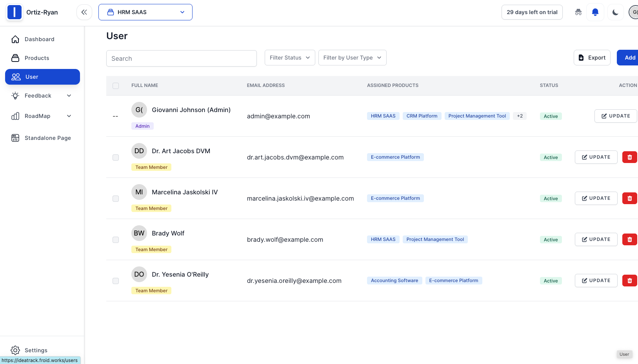Screen dimensions: 638x364
Task: Delete Dr. Art Jacobs DVM with trash icon
Action: [x=629, y=157]
